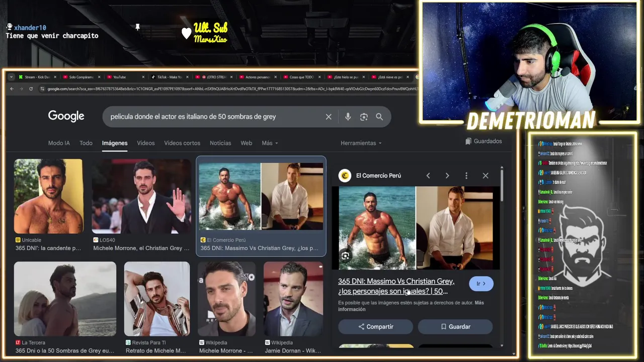The width and height of the screenshot is (644, 362).
Task: Go forward using browser forward arrow
Action: tap(21, 89)
